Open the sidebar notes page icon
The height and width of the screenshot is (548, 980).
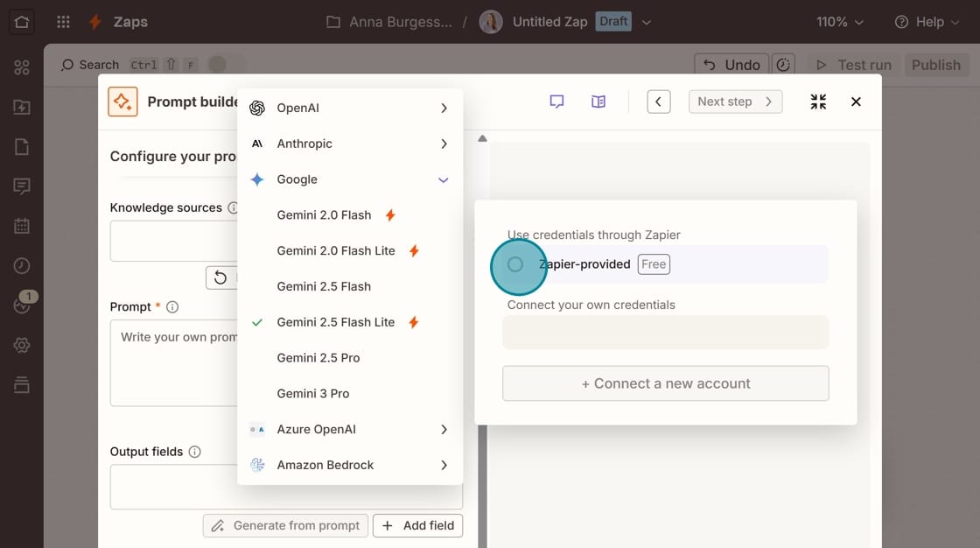click(x=22, y=147)
